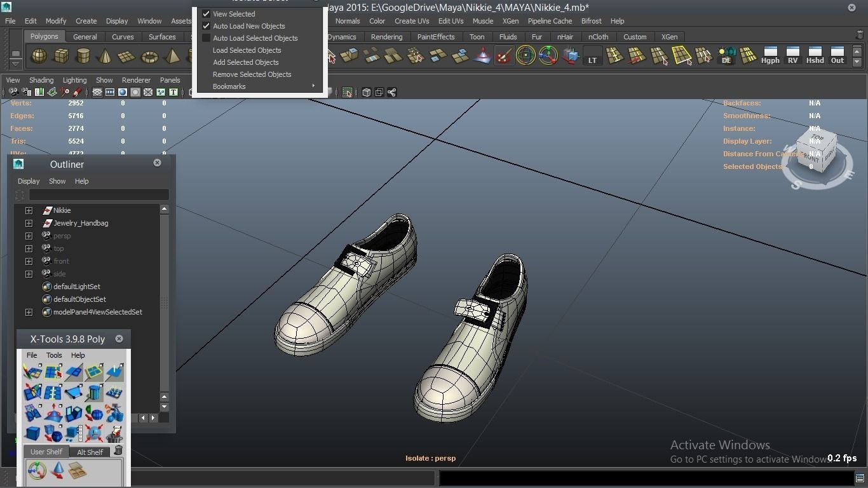The width and height of the screenshot is (868, 488).
Task: Select the sculpt geometry brush shelf icon
Action: (x=504, y=57)
